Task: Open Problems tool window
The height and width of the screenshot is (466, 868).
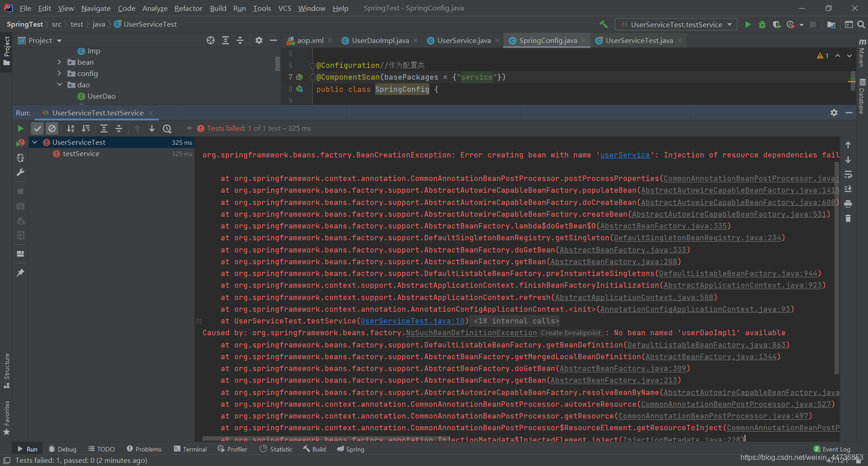Action: tap(144, 449)
